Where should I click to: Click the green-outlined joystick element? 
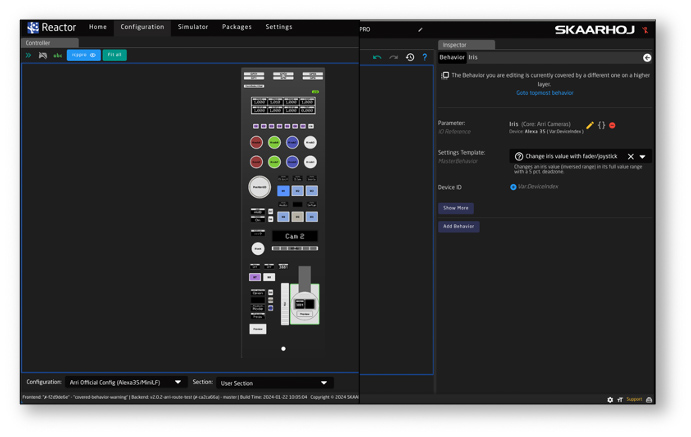(305, 304)
